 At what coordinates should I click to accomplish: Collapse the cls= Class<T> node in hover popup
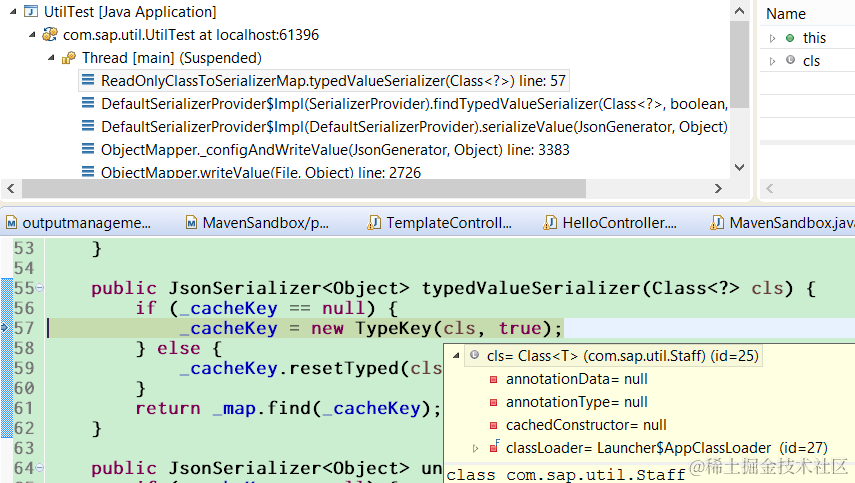pyautogui.click(x=456, y=355)
